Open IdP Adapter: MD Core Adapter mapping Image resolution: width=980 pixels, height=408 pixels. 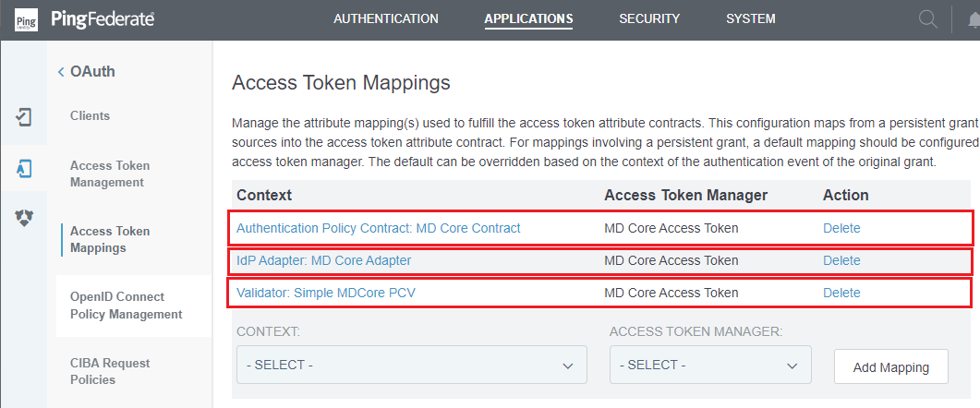pyautogui.click(x=324, y=260)
